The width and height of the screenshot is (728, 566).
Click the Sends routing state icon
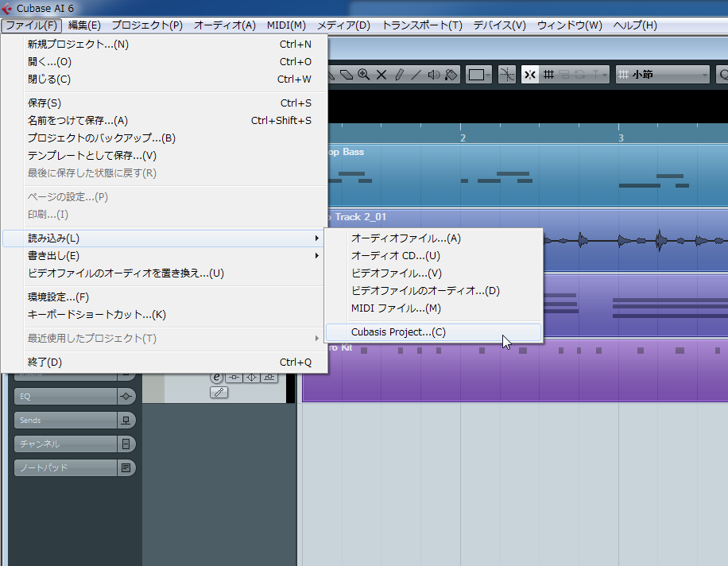[126, 421]
